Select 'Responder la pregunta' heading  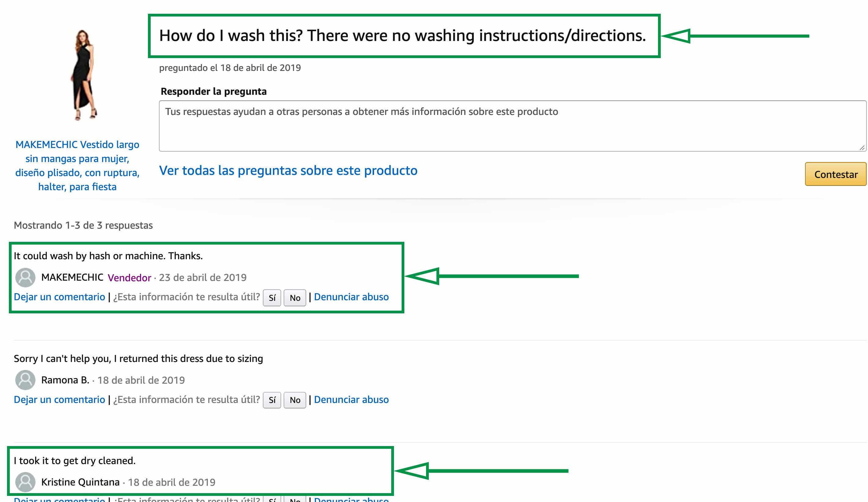(214, 91)
